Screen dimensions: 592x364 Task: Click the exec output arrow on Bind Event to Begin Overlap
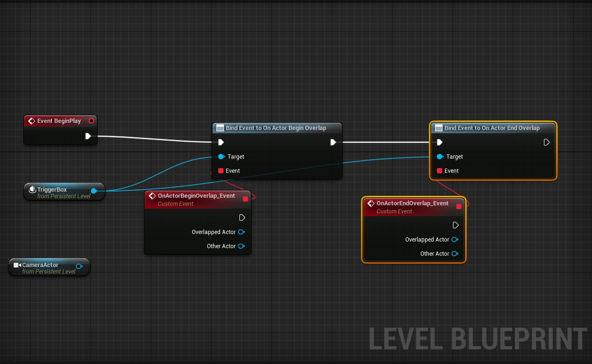click(x=333, y=142)
